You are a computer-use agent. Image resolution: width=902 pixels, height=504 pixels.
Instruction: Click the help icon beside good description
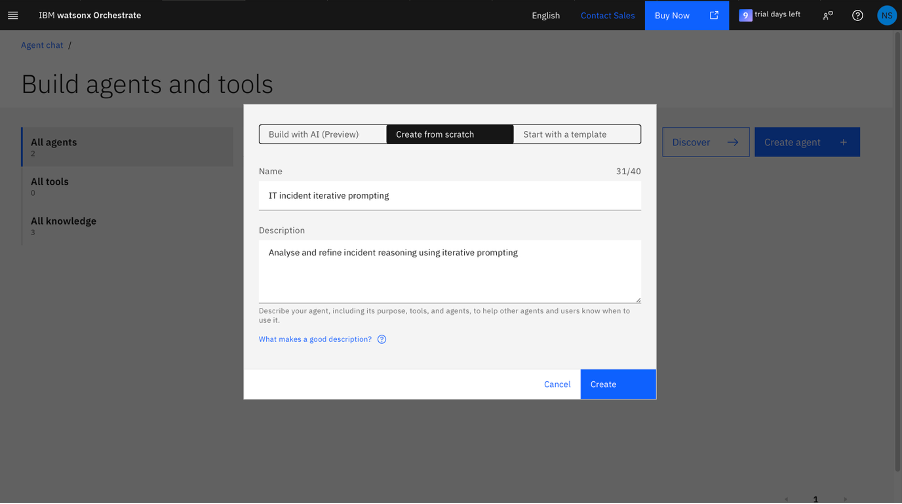(381, 339)
